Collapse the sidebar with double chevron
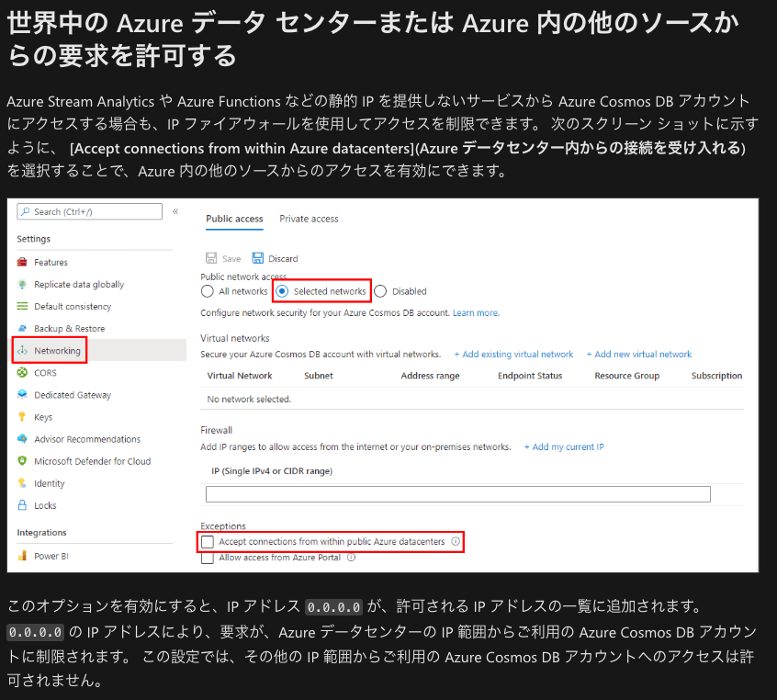 point(175,211)
